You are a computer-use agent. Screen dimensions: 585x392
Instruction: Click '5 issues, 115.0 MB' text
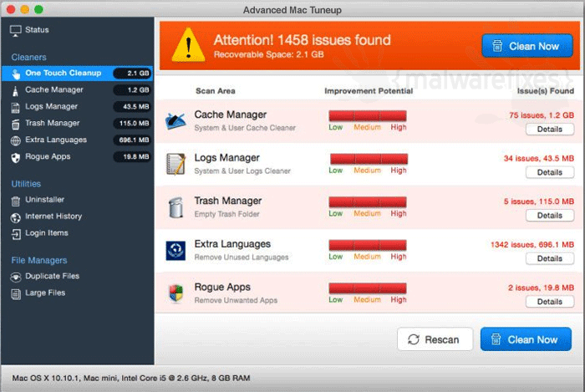coord(539,201)
